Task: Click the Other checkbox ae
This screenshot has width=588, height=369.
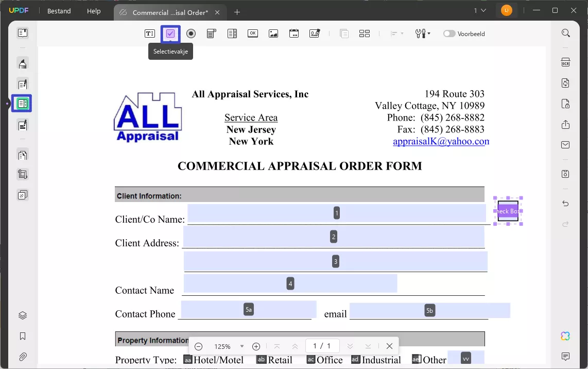Action: click(416, 359)
